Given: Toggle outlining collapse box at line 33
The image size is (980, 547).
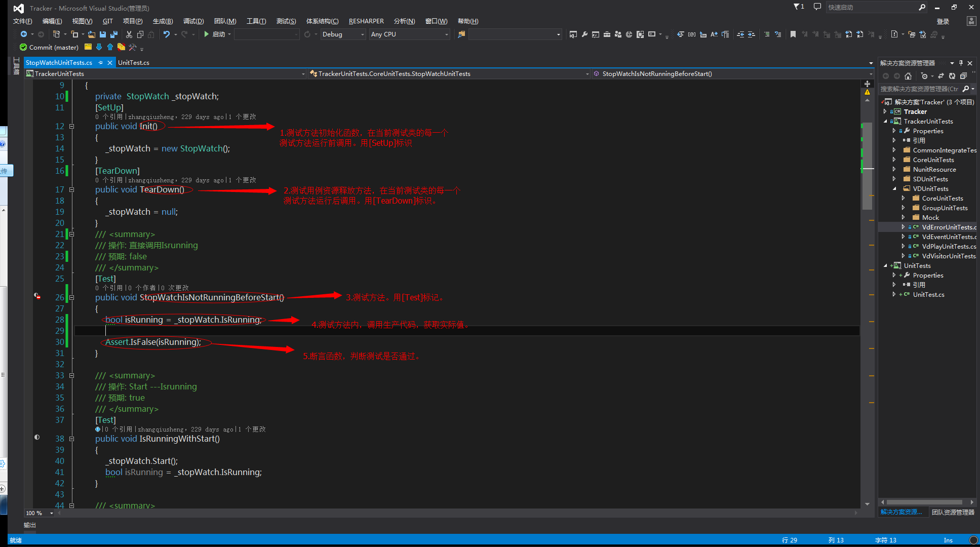Looking at the screenshot, I should 71,375.
